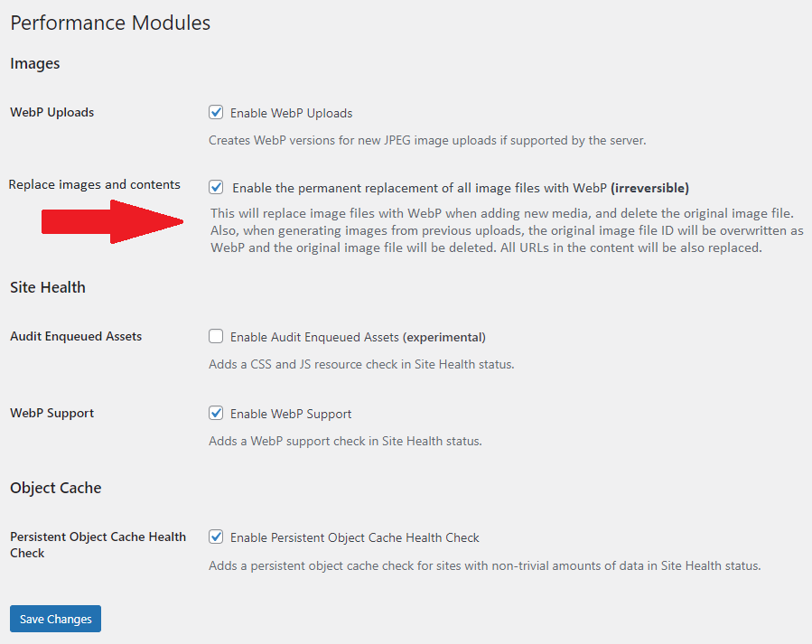The image size is (812, 644).
Task: Toggle the permanent image replacement checkbox
Action: point(216,188)
